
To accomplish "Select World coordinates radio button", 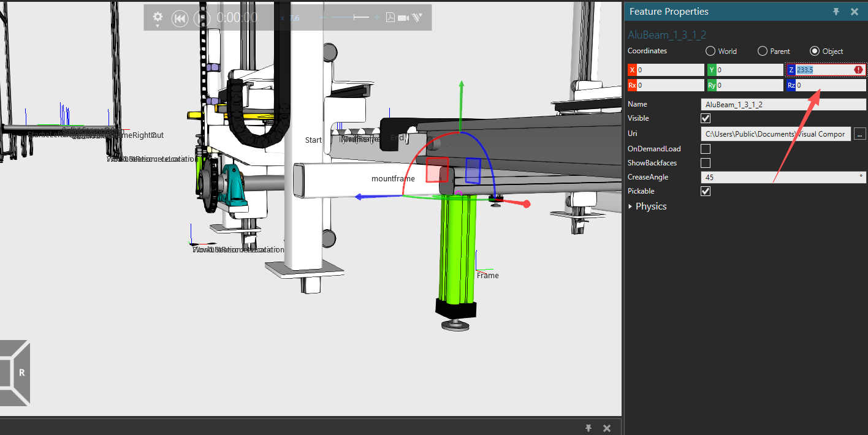I will [710, 51].
